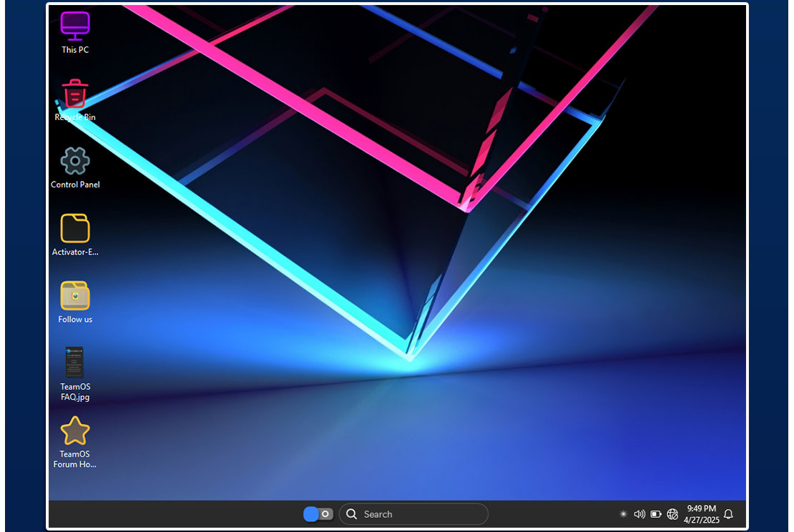The width and height of the screenshot is (794, 532).
Task: Click the magnifying glass search icon
Action: pos(351,514)
